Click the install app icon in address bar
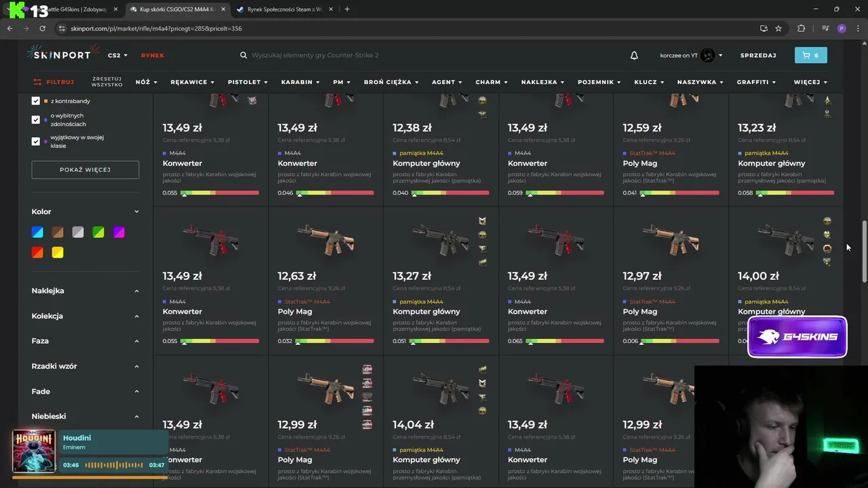The image size is (868, 488). 764,28
